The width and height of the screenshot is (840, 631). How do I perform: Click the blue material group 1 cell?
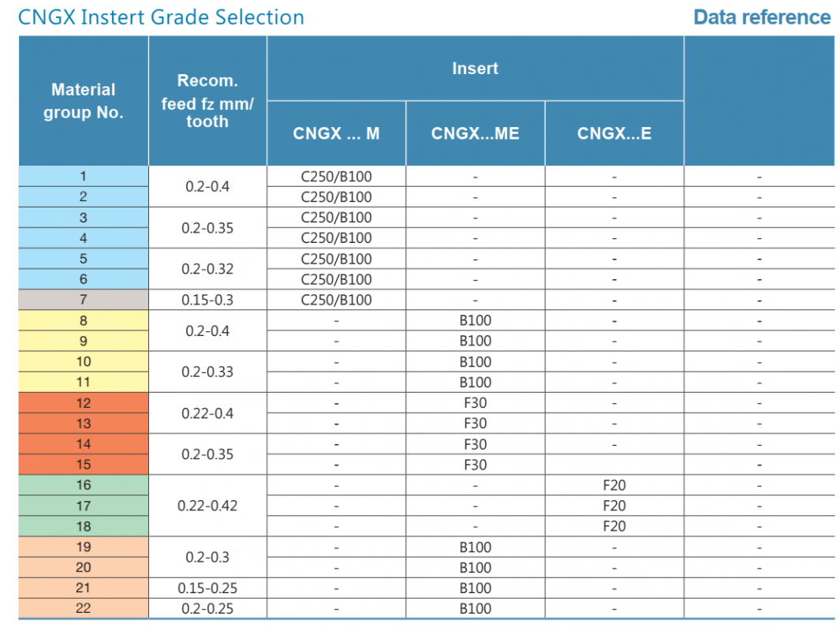click(84, 176)
